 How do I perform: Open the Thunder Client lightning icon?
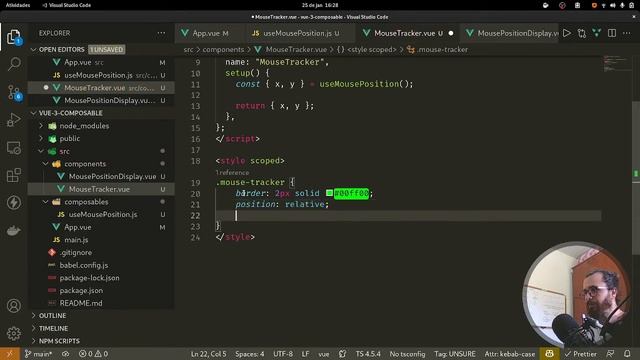(x=14, y=202)
